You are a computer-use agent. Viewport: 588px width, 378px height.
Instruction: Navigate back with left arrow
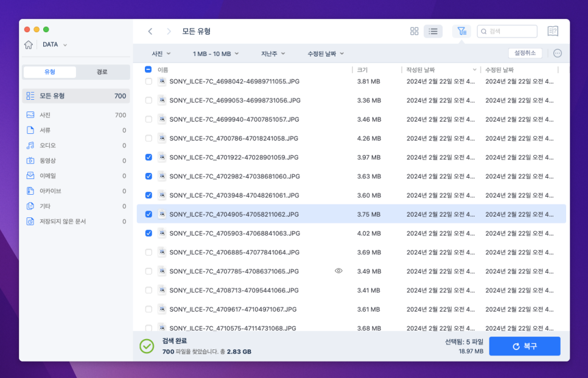tap(150, 32)
